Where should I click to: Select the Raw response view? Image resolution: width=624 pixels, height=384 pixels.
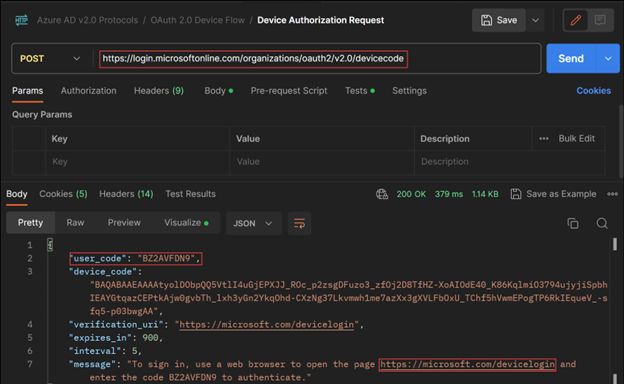point(75,222)
